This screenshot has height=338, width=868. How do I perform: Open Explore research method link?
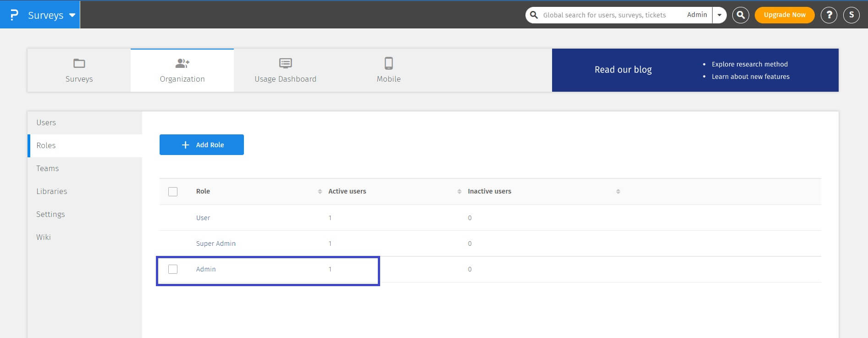pyautogui.click(x=750, y=64)
